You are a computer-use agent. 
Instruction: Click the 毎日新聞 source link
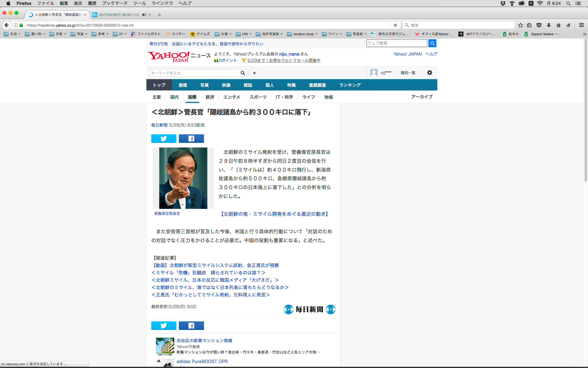(x=159, y=125)
